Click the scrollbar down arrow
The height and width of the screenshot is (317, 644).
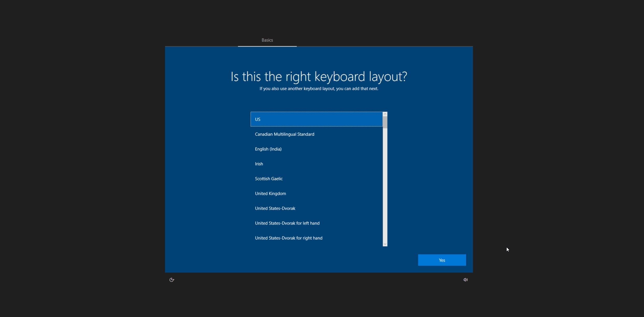pyautogui.click(x=385, y=244)
